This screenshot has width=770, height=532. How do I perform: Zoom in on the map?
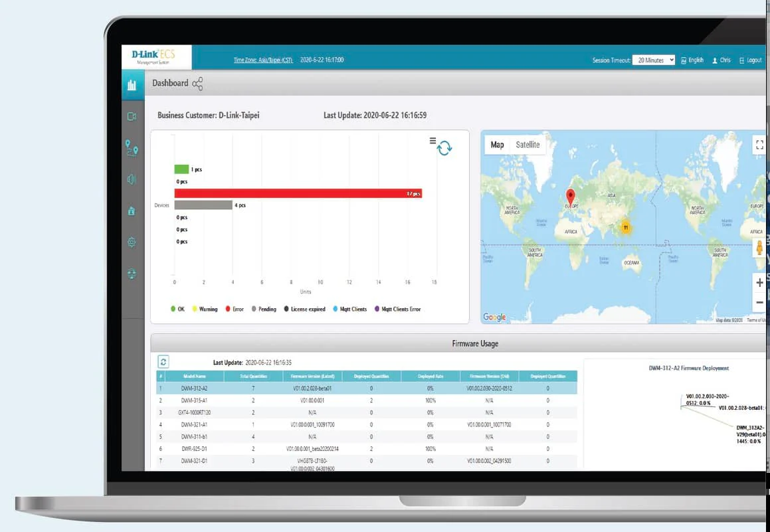759,283
